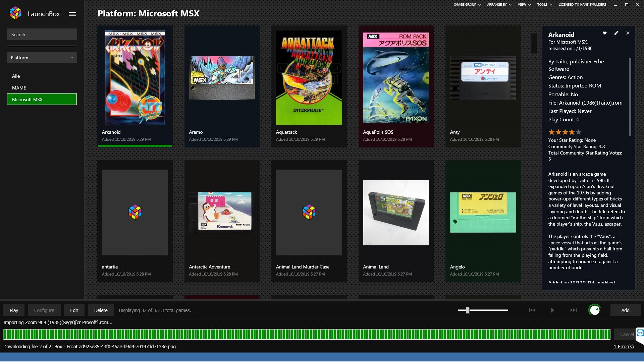
Task: Edit Arkanoid using the pencil icon
Action: pyautogui.click(x=616, y=33)
